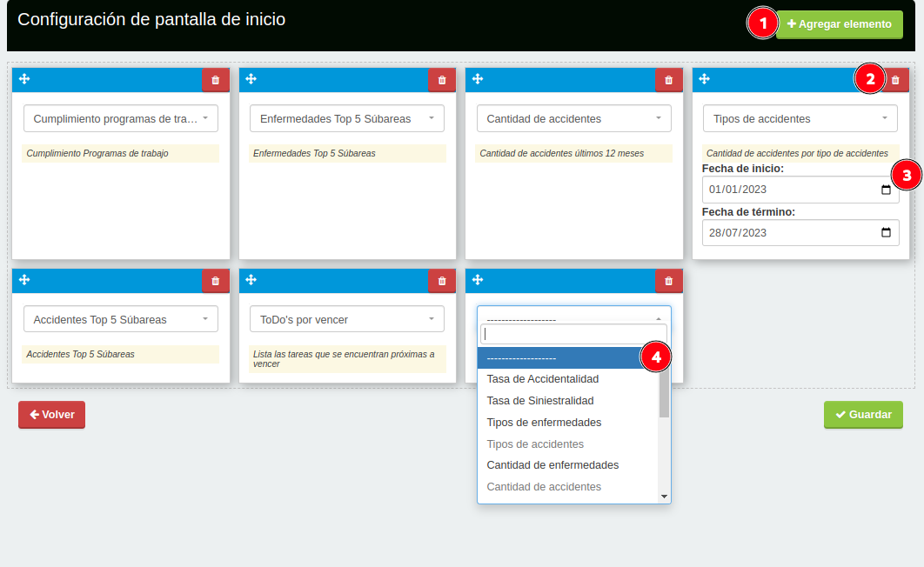Open the Tipos de accidentes dropdown
This screenshot has height=567, width=924.
(800, 118)
